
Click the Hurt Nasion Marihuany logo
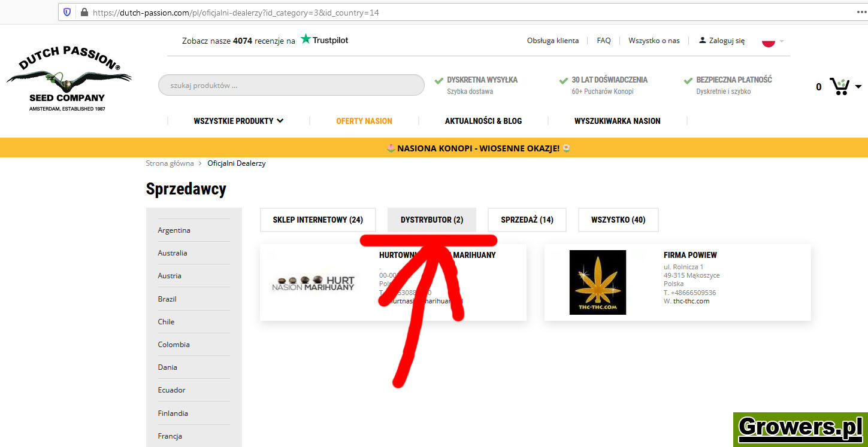click(313, 282)
